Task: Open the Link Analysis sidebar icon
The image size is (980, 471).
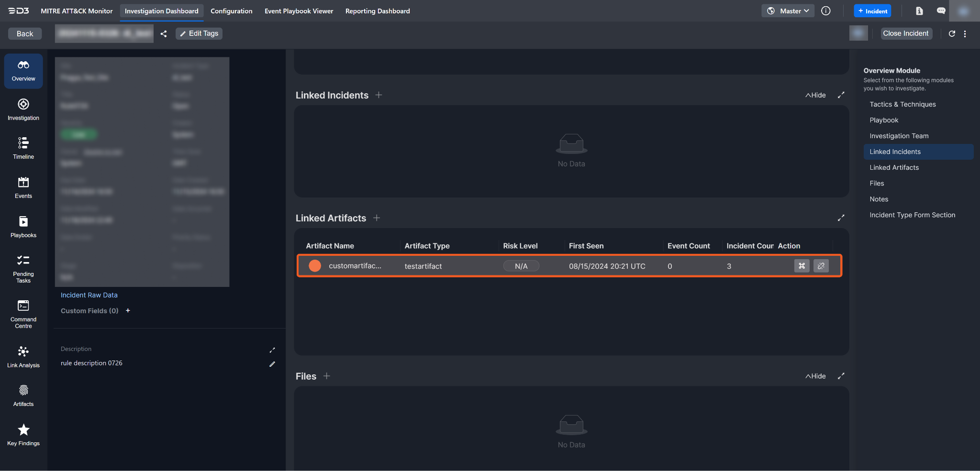Action: point(23,357)
